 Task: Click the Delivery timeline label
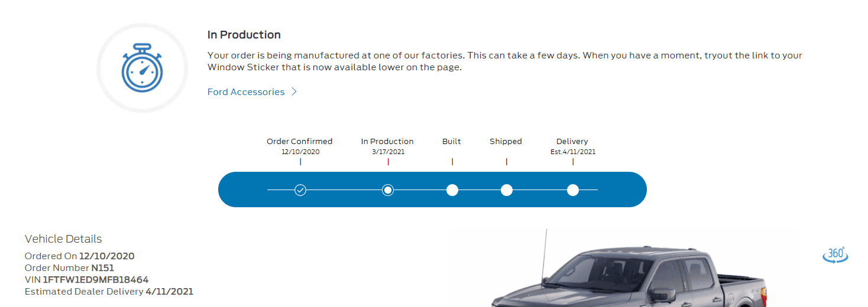(x=572, y=142)
